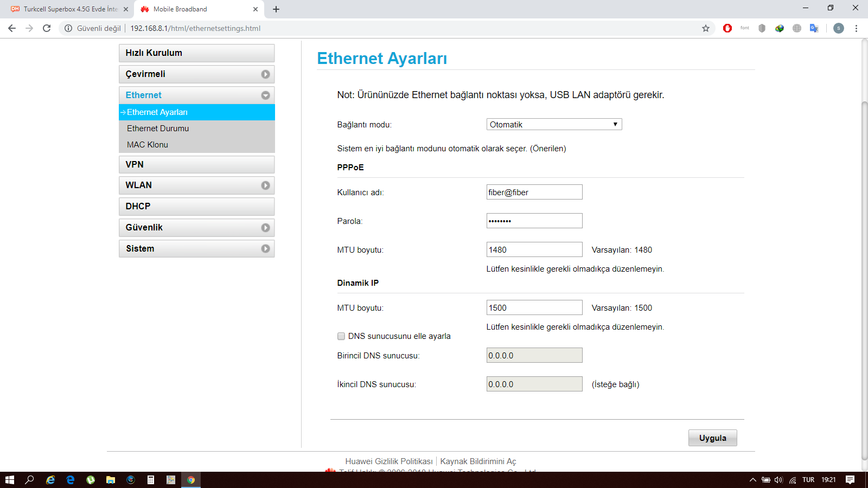Open the grey shield extension

click(x=762, y=28)
